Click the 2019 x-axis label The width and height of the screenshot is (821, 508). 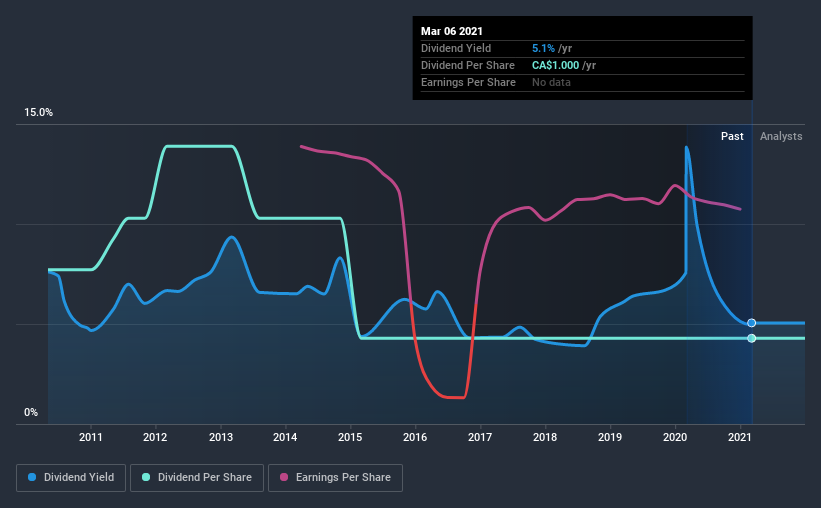[x=610, y=437]
